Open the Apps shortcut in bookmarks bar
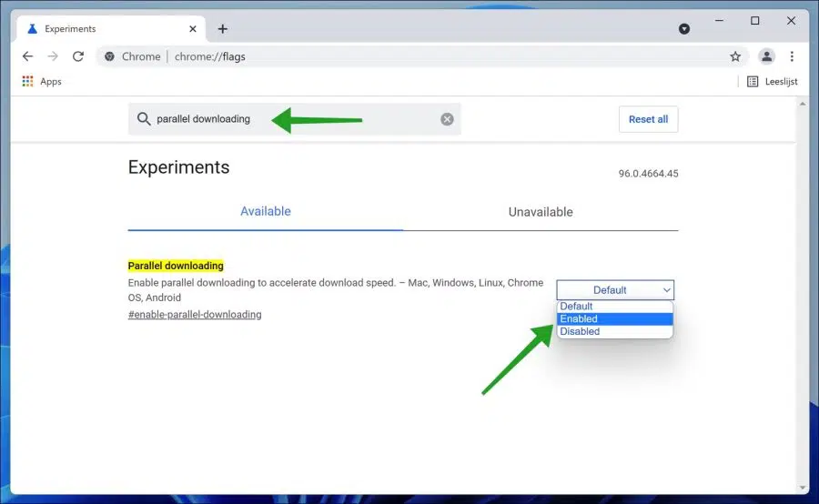Screen dimensions: 819x504 42,82
